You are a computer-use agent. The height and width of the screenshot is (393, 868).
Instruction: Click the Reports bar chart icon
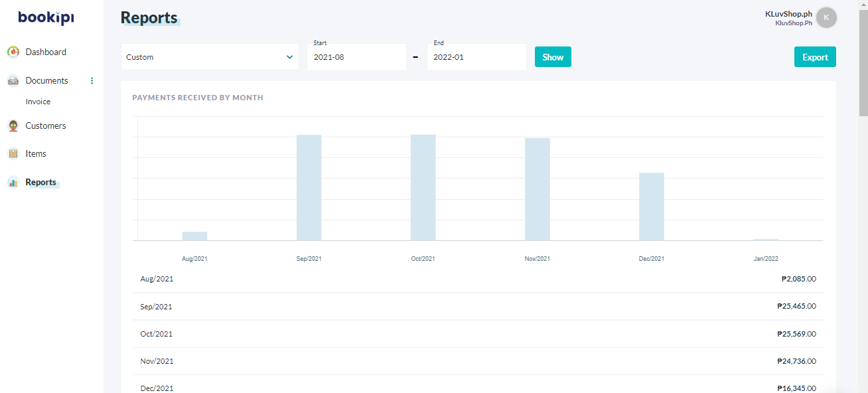(x=13, y=182)
